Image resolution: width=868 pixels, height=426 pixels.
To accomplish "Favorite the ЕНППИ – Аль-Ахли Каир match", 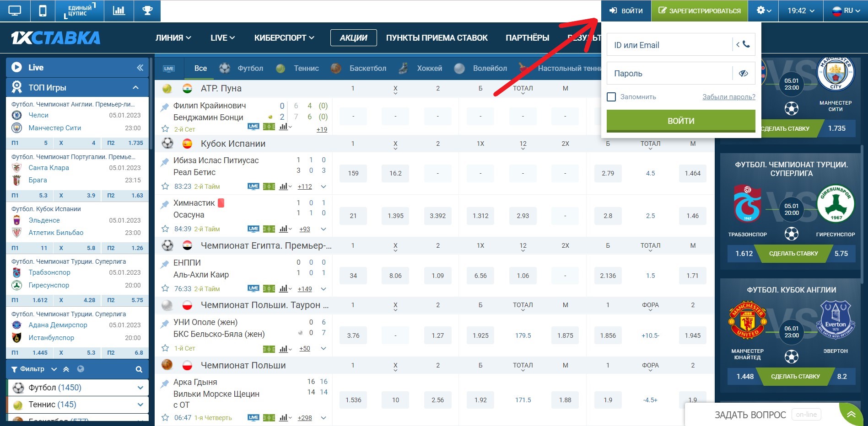I will (165, 289).
